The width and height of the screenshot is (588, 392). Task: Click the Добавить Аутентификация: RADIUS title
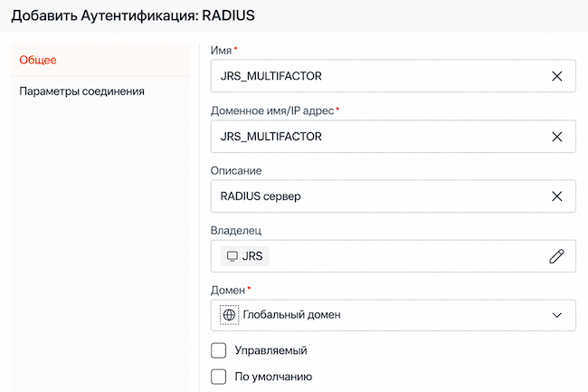point(133,15)
